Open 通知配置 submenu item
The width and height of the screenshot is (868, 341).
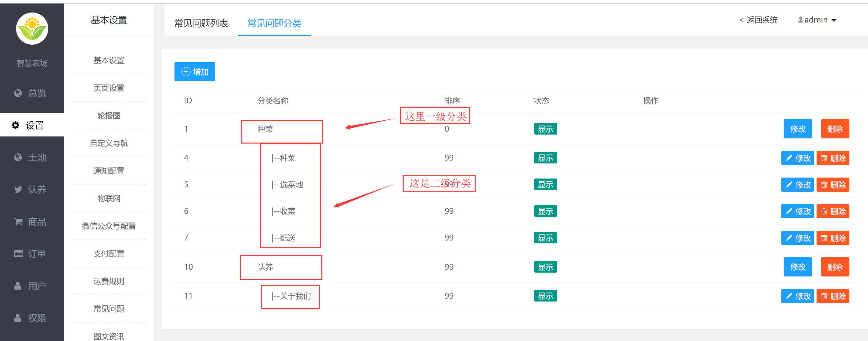pos(109,171)
